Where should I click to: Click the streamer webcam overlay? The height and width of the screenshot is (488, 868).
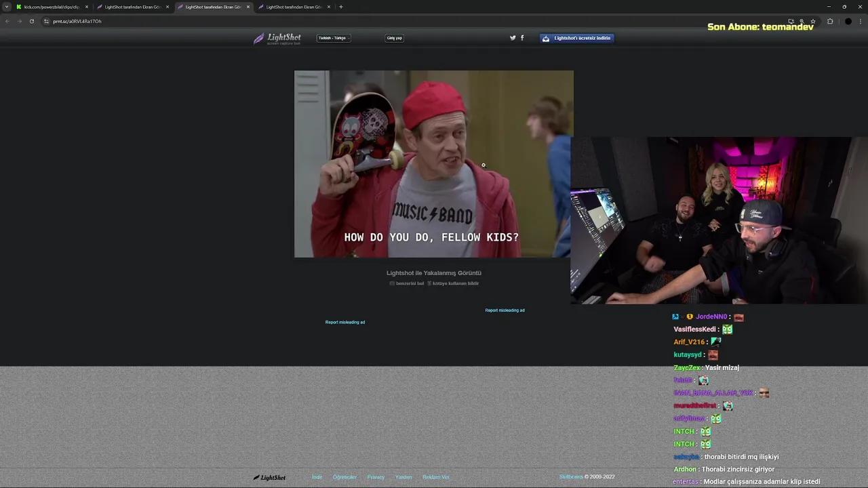coord(719,220)
